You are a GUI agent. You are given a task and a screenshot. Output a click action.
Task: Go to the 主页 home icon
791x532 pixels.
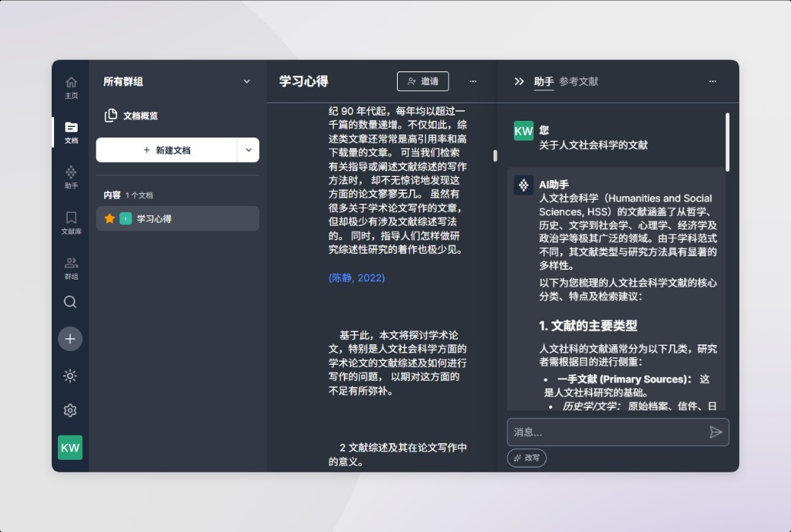71,87
